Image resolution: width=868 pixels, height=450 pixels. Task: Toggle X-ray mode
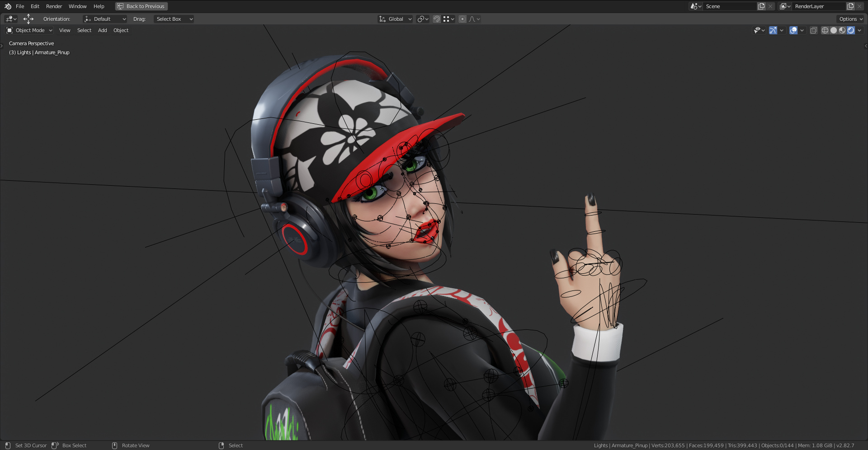coord(814,30)
